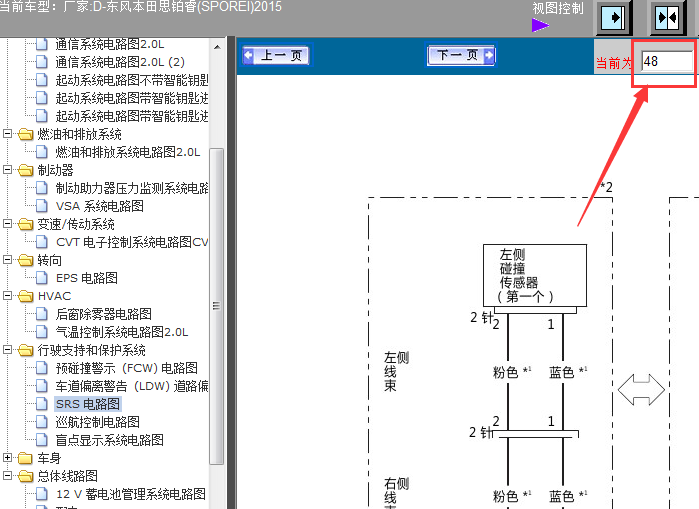Open 12 V 蓄电池管理系统电路图 document

(131, 494)
